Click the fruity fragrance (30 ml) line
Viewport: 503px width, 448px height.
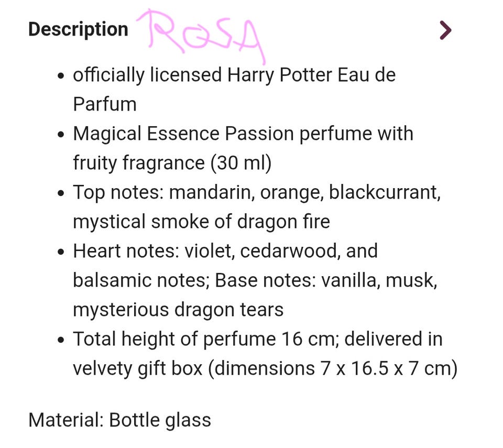172,163
